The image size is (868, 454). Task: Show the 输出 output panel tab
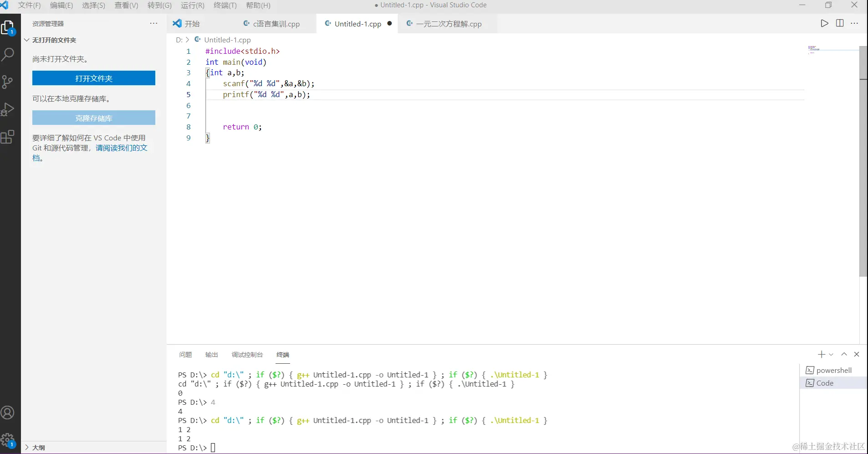click(211, 355)
